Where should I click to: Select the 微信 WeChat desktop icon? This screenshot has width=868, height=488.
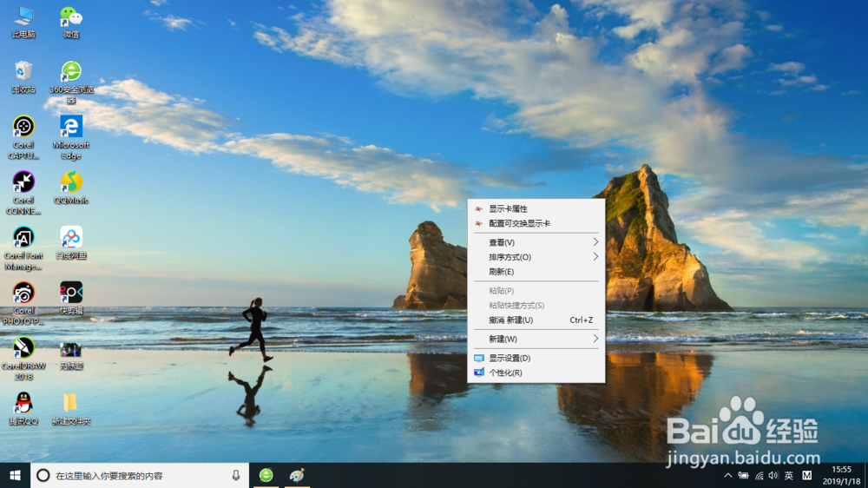point(71,23)
